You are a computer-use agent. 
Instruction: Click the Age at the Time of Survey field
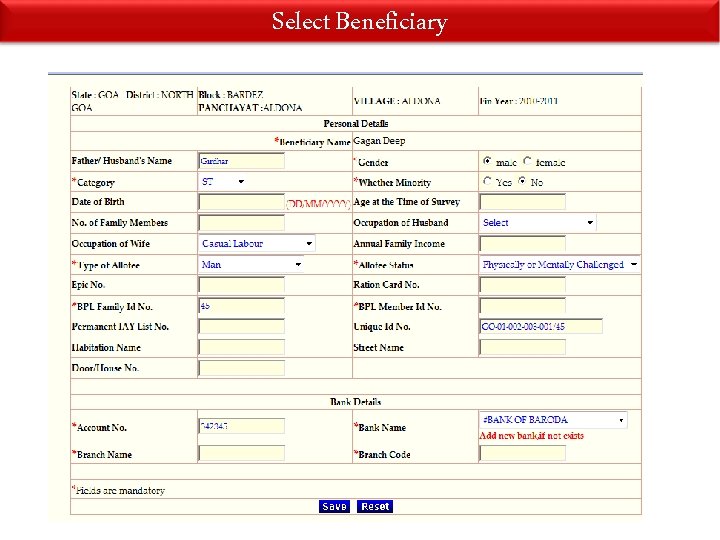click(523, 202)
